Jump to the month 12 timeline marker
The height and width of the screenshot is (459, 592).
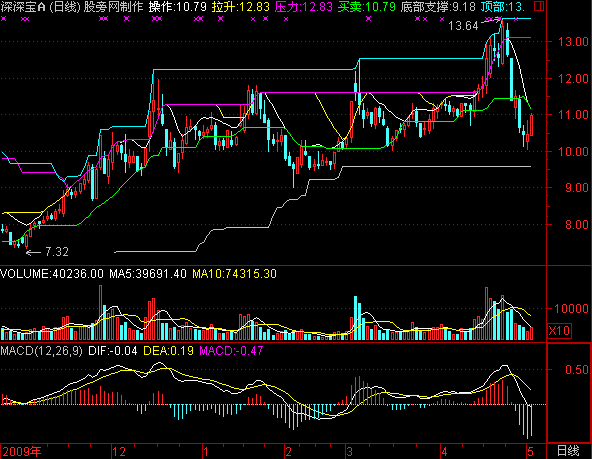tap(119, 451)
